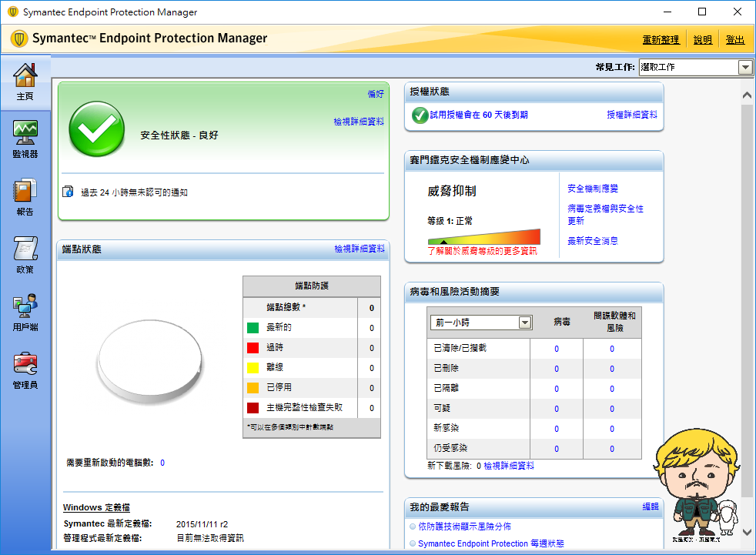
Task: Click 等級 1: 正常 text
Action: (x=450, y=221)
